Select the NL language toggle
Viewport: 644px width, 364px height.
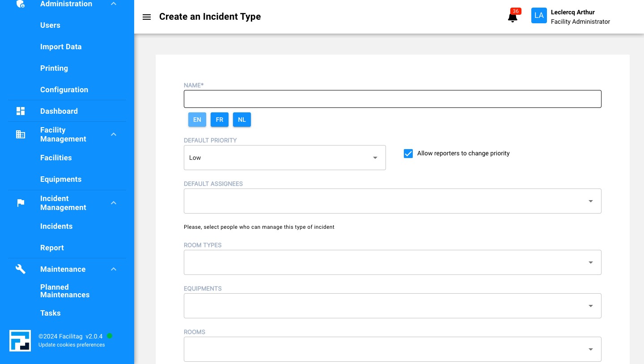click(x=242, y=120)
